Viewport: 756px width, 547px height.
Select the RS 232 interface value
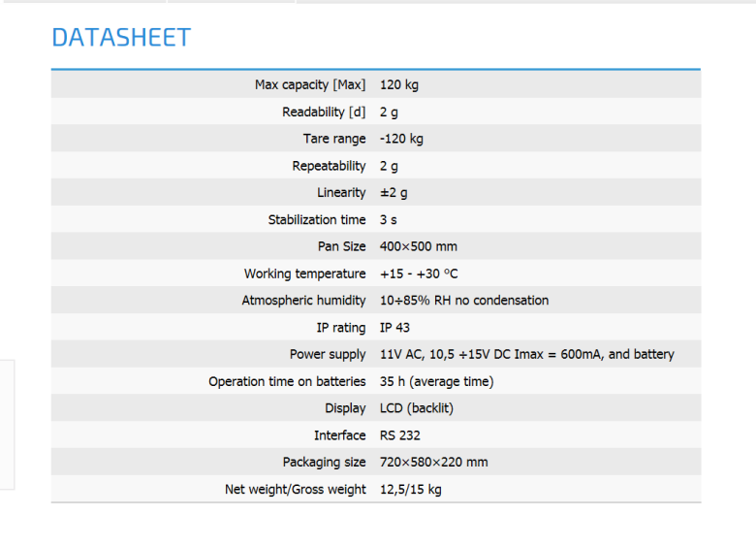tap(400, 435)
